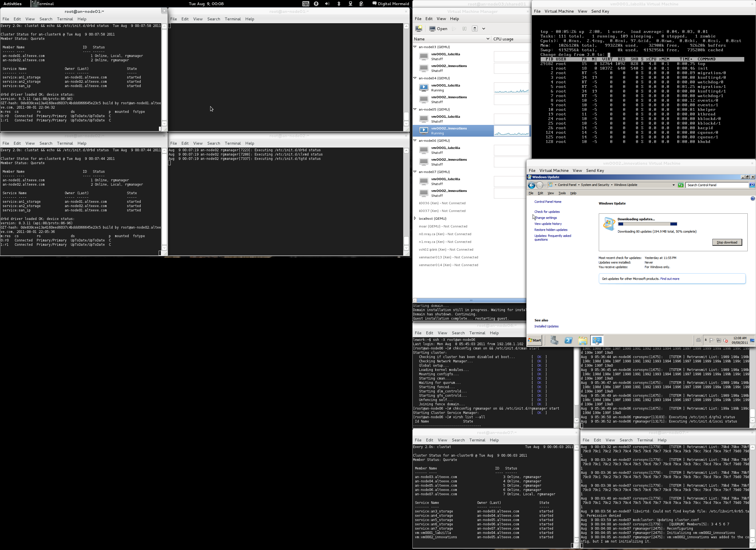Click inside the Search Control Panel field
The image size is (756, 550).
[717, 185]
